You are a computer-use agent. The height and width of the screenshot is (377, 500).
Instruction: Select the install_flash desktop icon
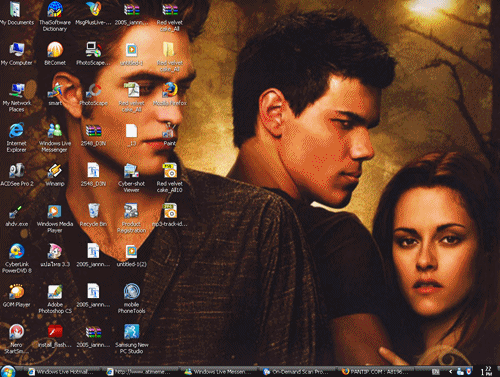tap(55, 336)
